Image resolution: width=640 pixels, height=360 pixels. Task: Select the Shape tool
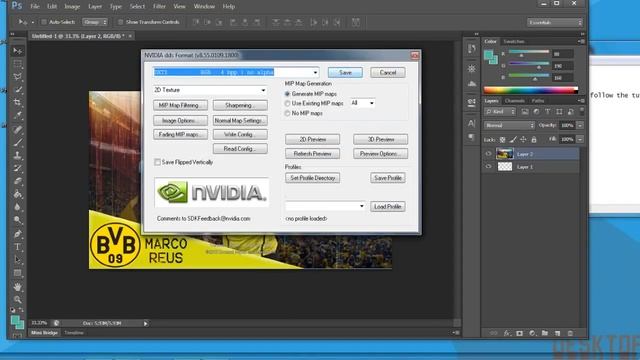[x=17, y=273]
